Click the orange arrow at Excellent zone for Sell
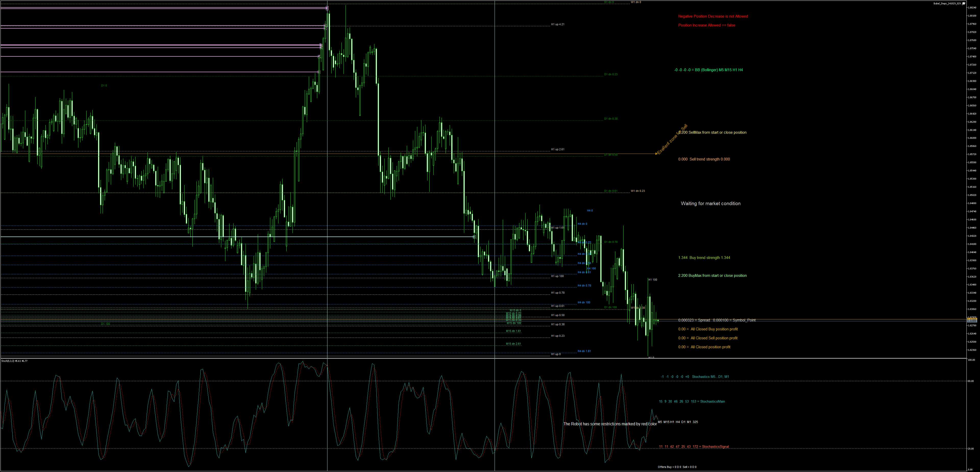The image size is (980, 472). (656, 154)
